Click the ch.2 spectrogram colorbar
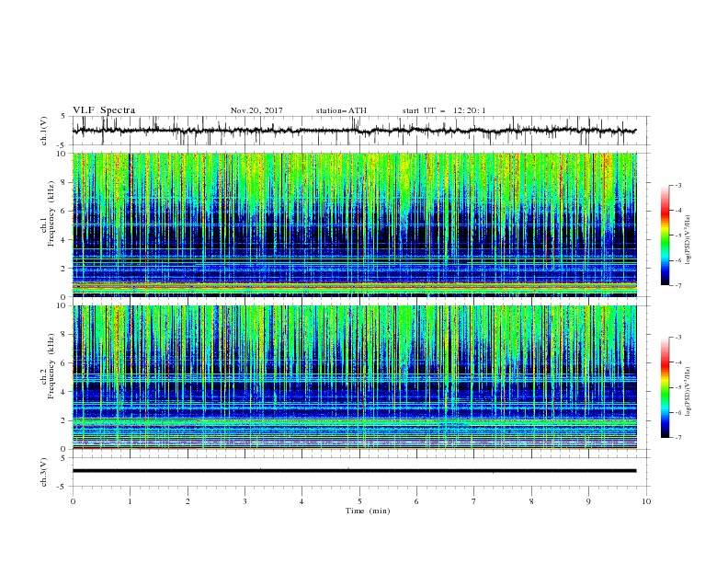 pyautogui.click(x=665, y=387)
